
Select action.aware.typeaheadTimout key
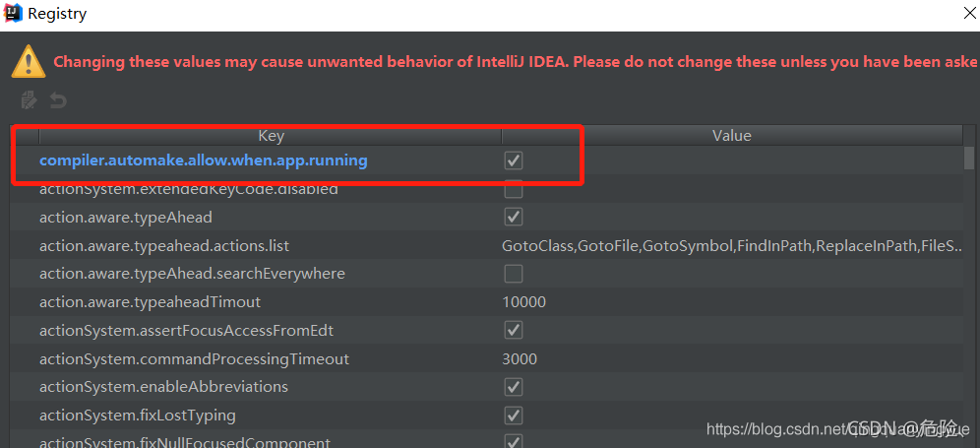(150, 302)
